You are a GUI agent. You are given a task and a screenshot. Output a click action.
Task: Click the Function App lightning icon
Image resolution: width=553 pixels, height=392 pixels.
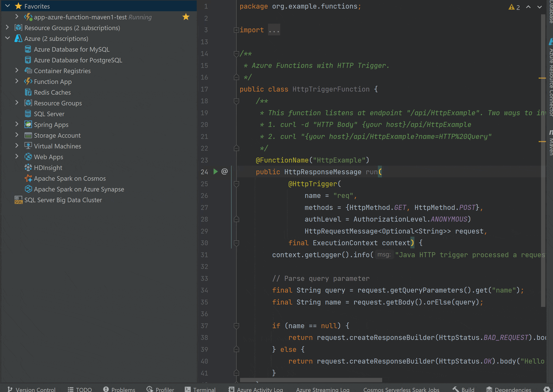coord(28,81)
